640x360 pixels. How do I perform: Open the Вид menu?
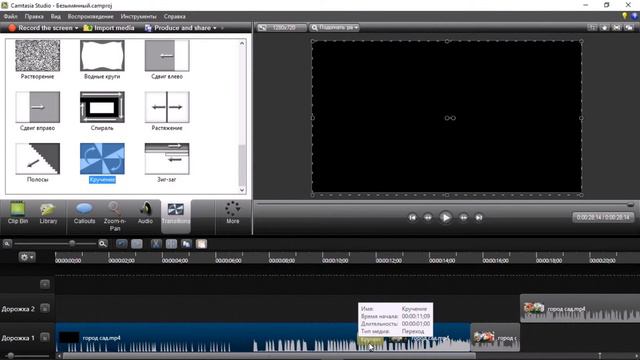pyautogui.click(x=56, y=16)
